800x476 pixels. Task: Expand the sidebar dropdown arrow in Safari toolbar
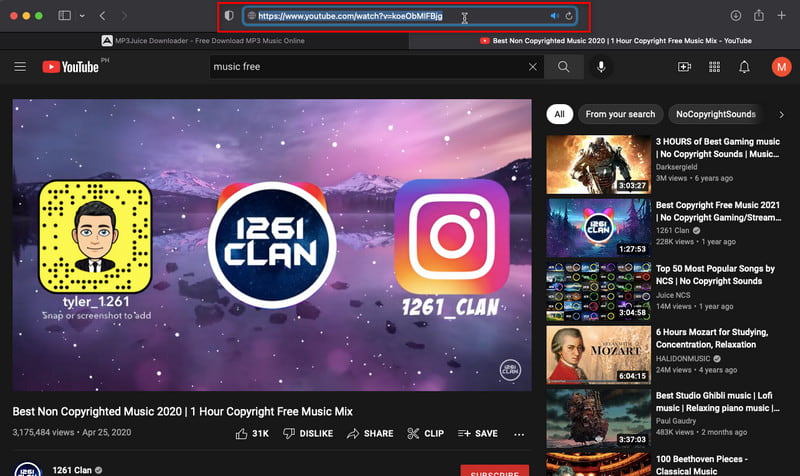(x=82, y=16)
